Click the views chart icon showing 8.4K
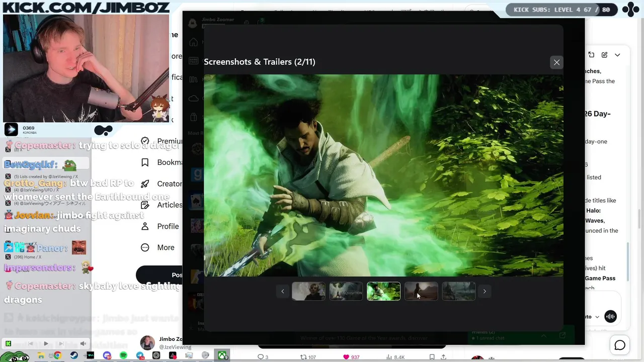Image resolution: width=644 pixels, height=362 pixels. point(389,357)
